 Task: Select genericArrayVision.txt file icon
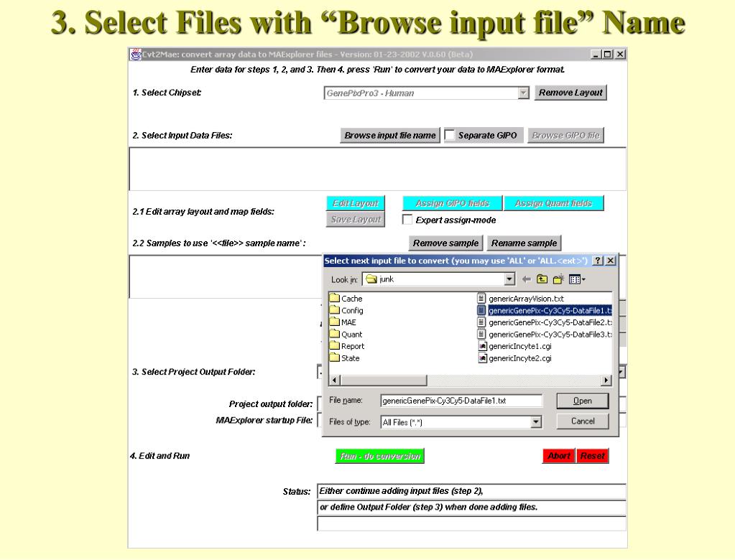click(481, 298)
